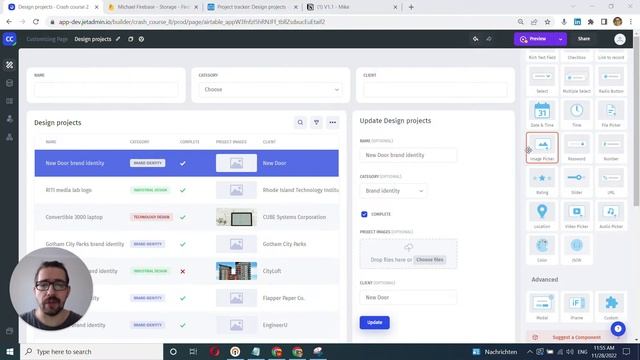This screenshot has height=360, width=640.
Task: Click the Preview button
Action: click(x=534, y=39)
